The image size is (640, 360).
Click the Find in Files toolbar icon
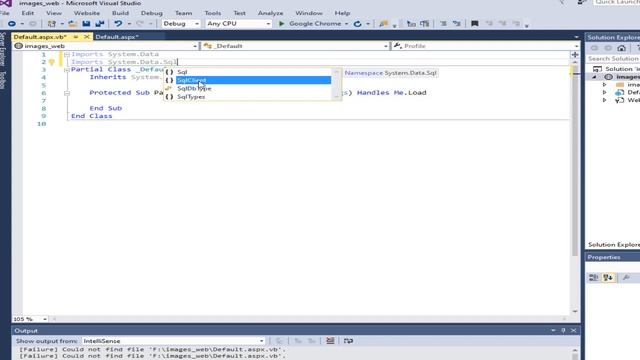pos(383,24)
